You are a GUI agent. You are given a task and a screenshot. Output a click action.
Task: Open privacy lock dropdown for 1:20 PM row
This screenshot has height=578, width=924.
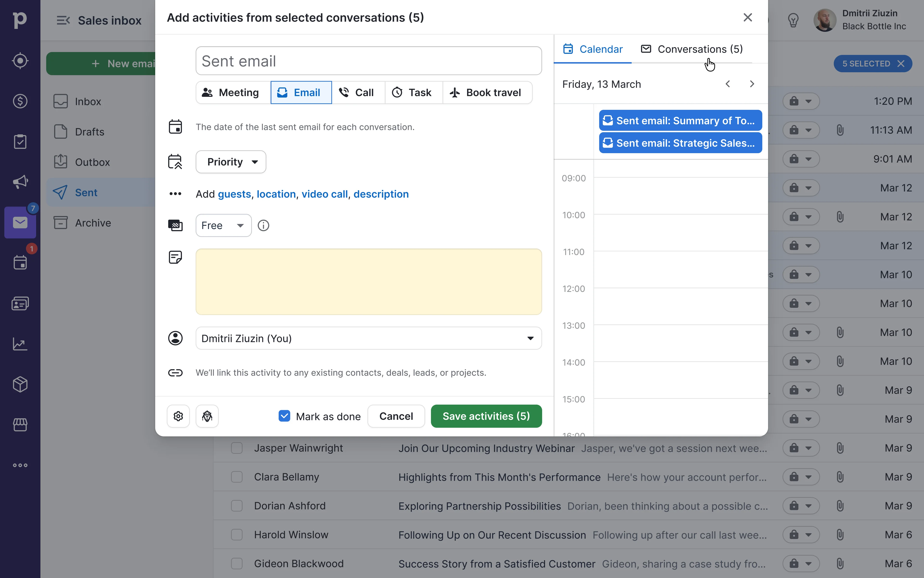[x=801, y=101]
